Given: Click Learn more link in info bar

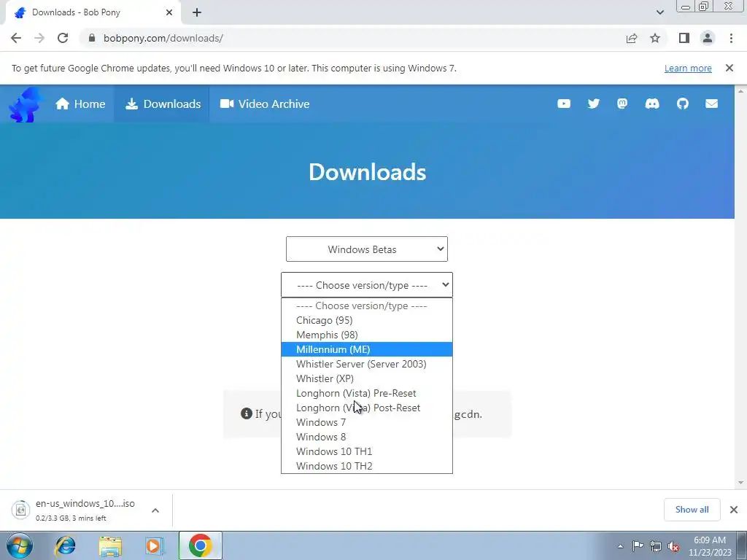Looking at the screenshot, I should click(688, 68).
